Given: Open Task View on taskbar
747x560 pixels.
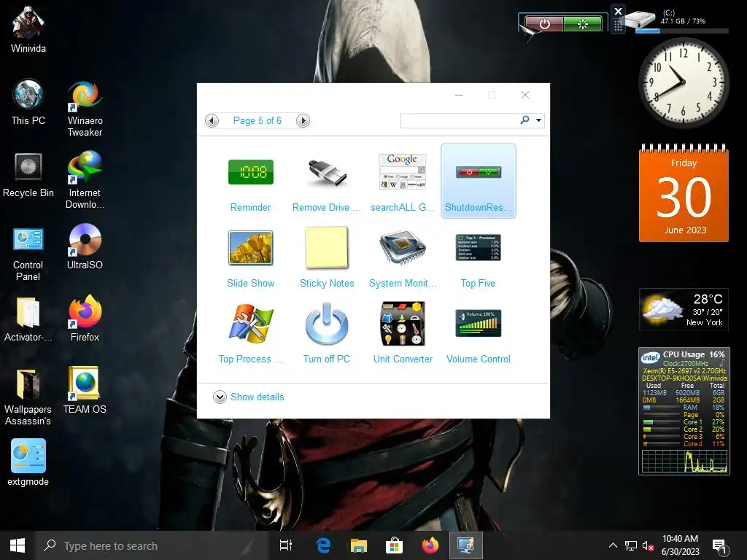Looking at the screenshot, I should click(x=286, y=545).
